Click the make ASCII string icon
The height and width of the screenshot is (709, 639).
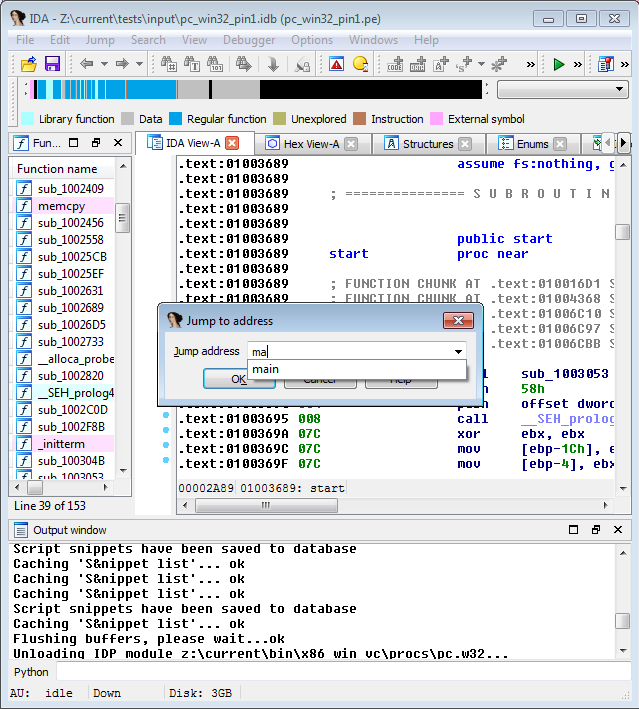(x=440, y=64)
